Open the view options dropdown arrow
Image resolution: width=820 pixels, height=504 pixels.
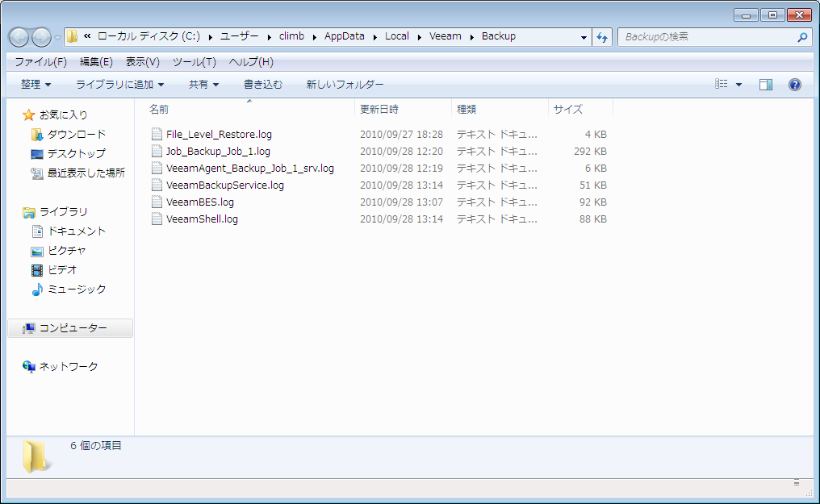click(738, 84)
